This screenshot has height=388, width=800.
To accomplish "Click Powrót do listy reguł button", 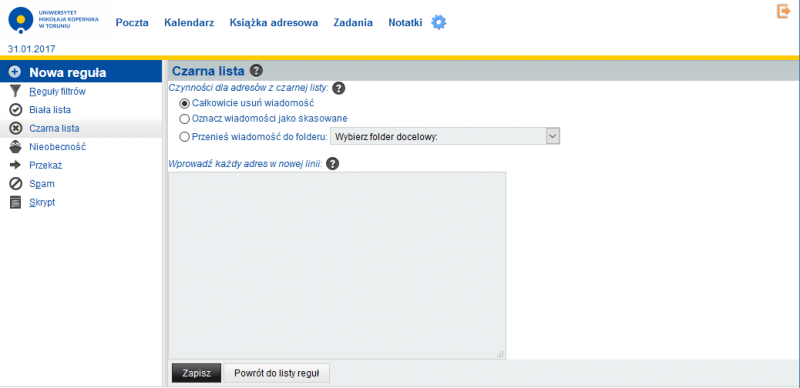I will point(277,373).
